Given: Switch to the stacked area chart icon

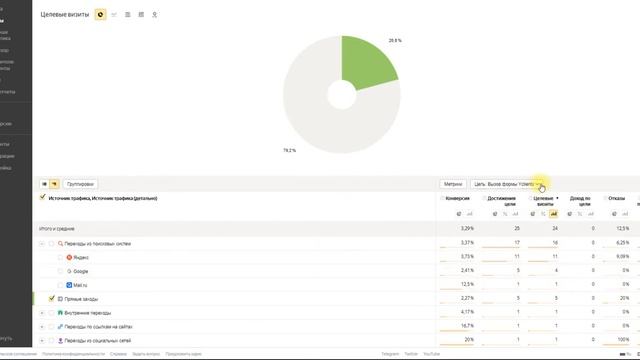Looking at the screenshot, I should coord(127,15).
